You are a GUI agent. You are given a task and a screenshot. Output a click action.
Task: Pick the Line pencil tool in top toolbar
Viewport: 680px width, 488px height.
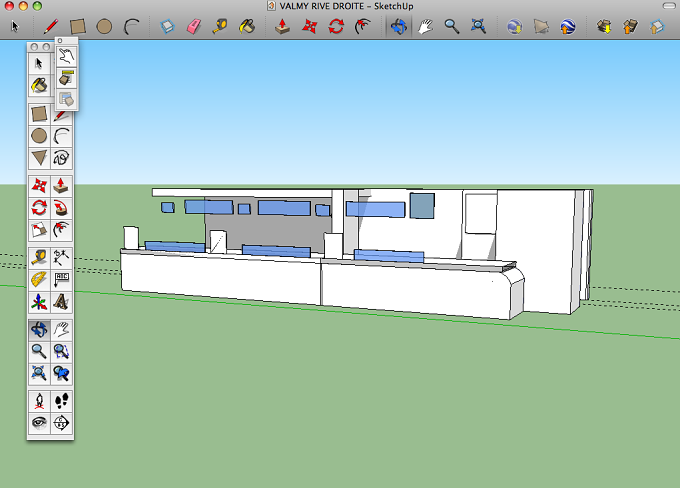51,26
